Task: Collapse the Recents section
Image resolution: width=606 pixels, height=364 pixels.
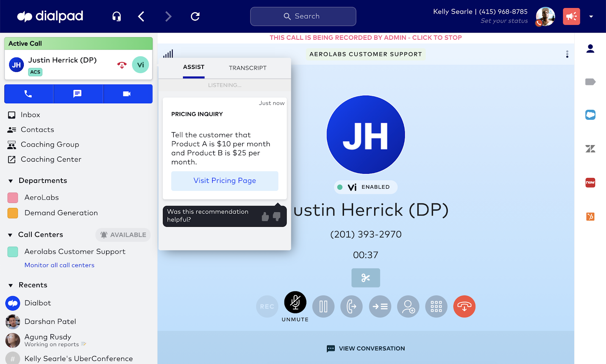Action: 11,286
